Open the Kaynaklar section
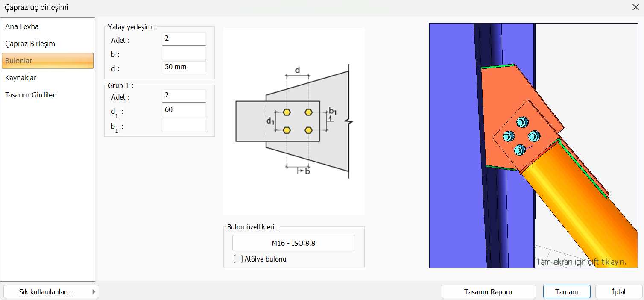Viewport: 644px width, 300px height. (x=20, y=78)
